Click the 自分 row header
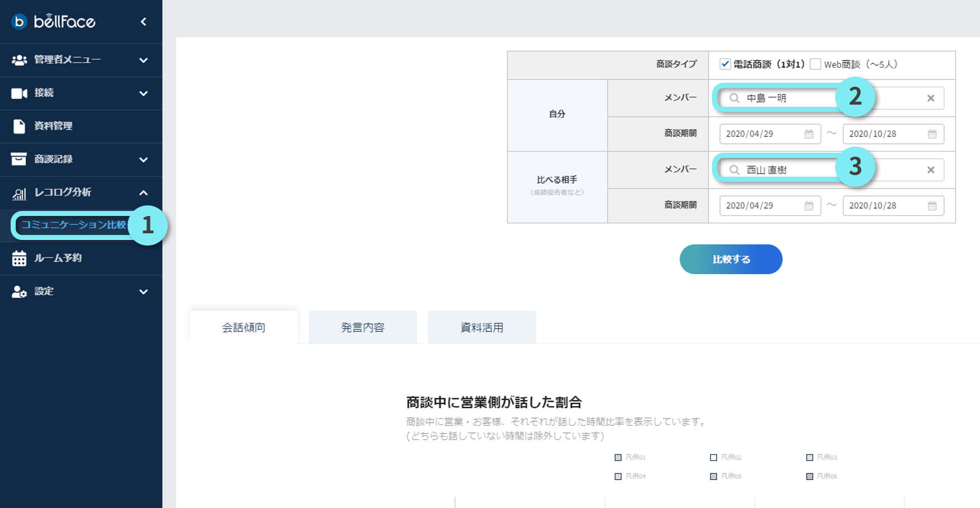The height and width of the screenshot is (508, 980). click(x=557, y=115)
